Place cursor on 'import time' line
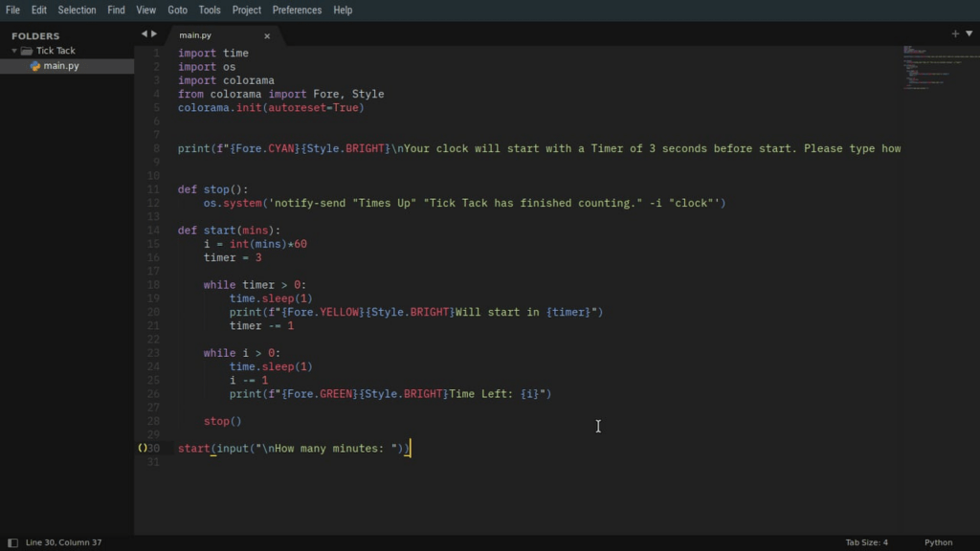This screenshot has width=980, height=551. coord(213,54)
